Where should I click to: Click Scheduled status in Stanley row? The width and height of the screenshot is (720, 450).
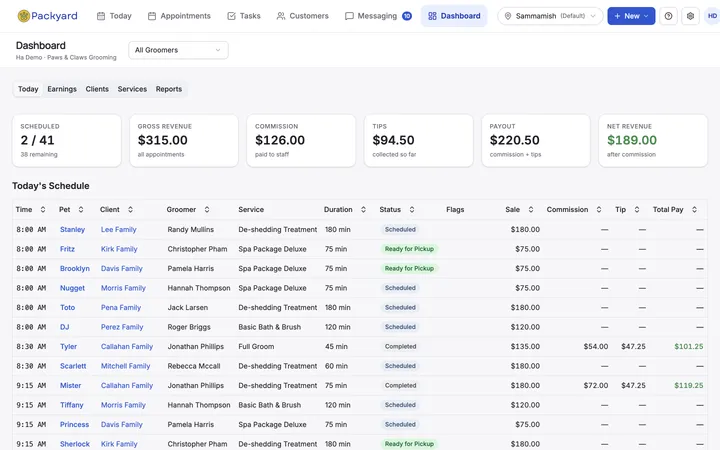[x=400, y=230]
